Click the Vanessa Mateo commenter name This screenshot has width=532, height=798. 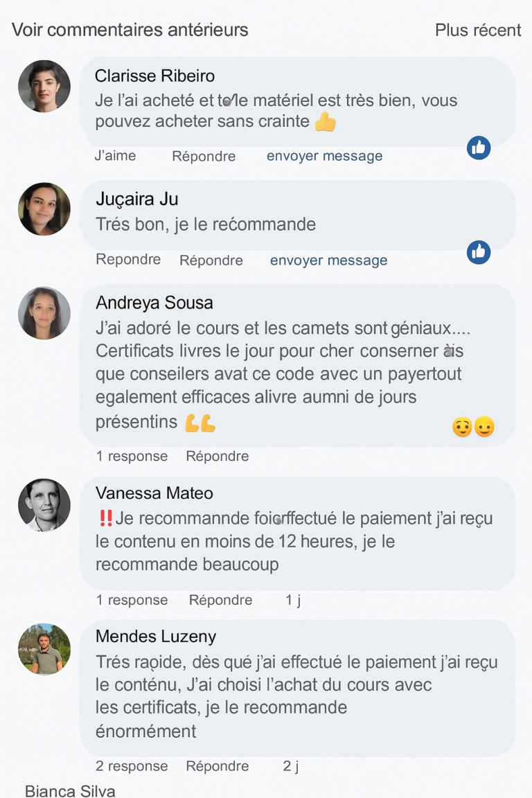(x=154, y=493)
